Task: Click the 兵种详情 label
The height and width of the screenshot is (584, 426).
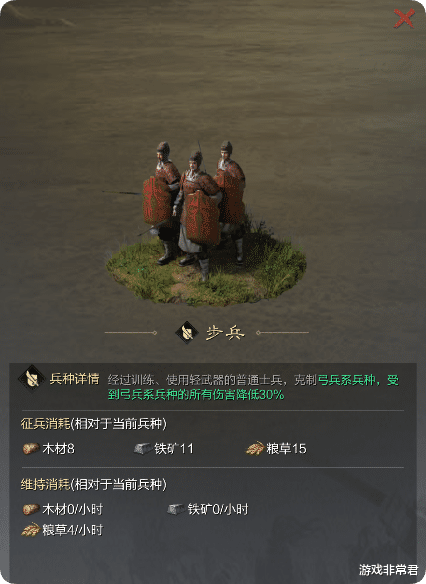Action: [x=74, y=379]
